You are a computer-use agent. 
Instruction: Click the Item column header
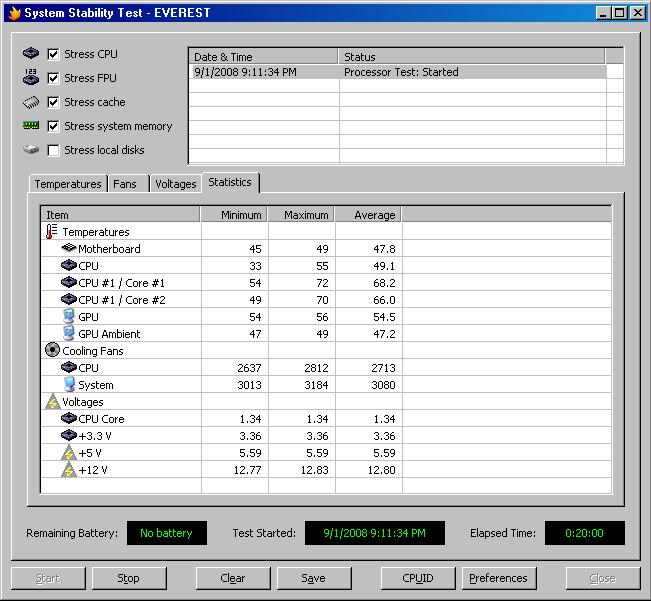pyautogui.click(x=120, y=215)
